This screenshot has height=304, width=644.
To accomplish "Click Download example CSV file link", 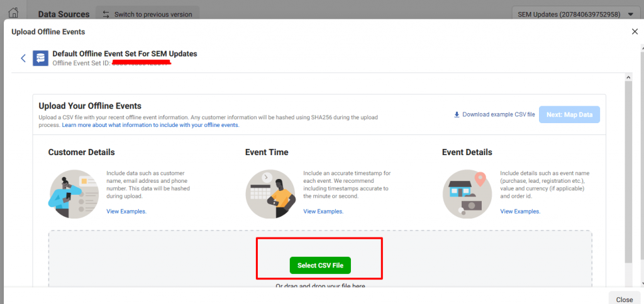I will (494, 114).
